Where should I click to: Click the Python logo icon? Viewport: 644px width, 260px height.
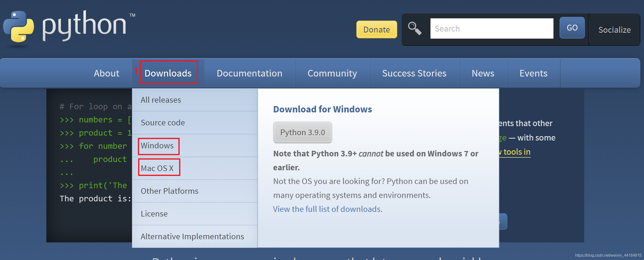point(19,27)
